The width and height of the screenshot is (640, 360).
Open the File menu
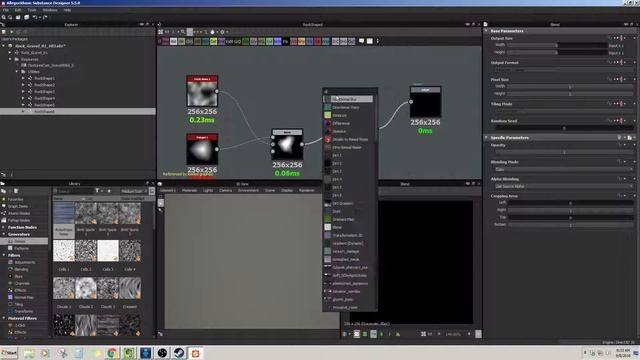(6, 10)
